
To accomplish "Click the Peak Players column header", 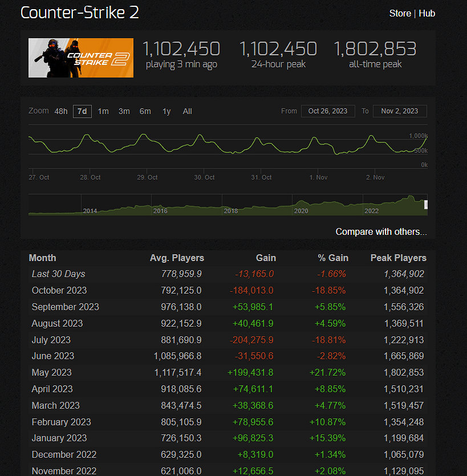I will pyautogui.click(x=398, y=258).
